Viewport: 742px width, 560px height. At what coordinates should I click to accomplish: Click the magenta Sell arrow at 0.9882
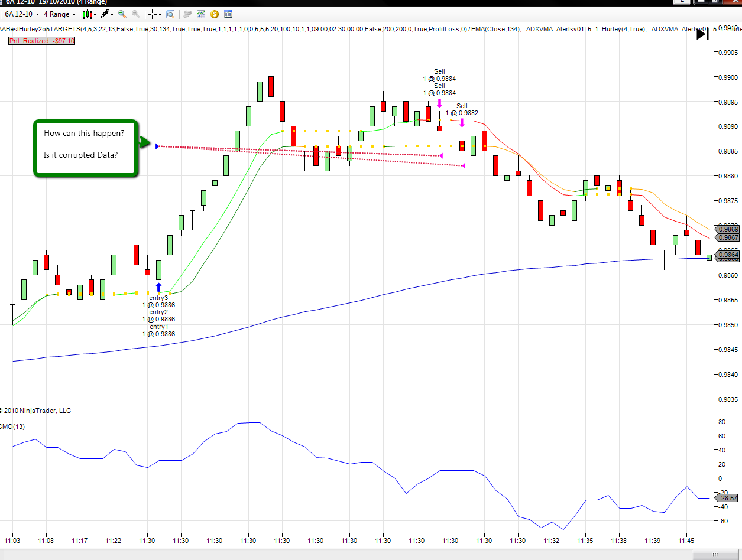point(462,122)
